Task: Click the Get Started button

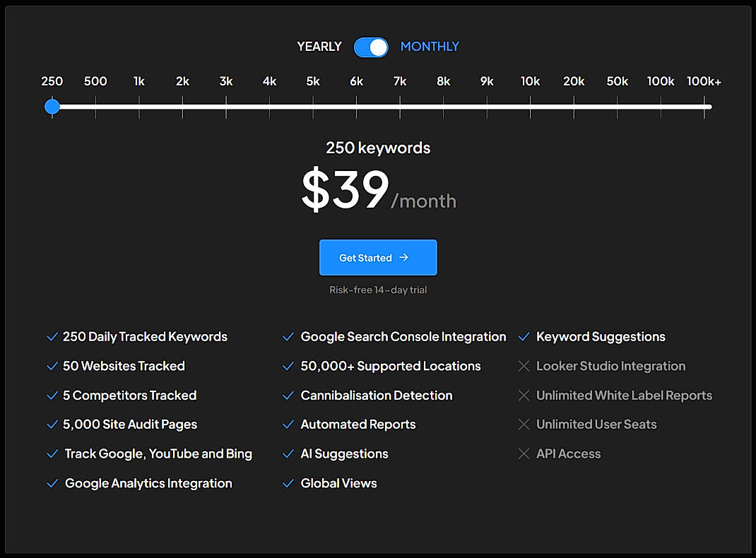Action: pyautogui.click(x=378, y=258)
